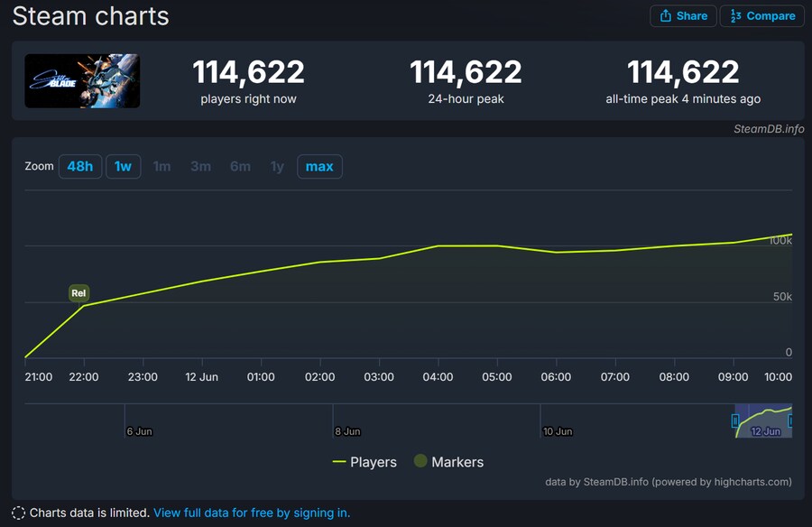812x527 pixels.
Task: Click the 07:00 x-axis label
Action: pyautogui.click(x=615, y=377)
